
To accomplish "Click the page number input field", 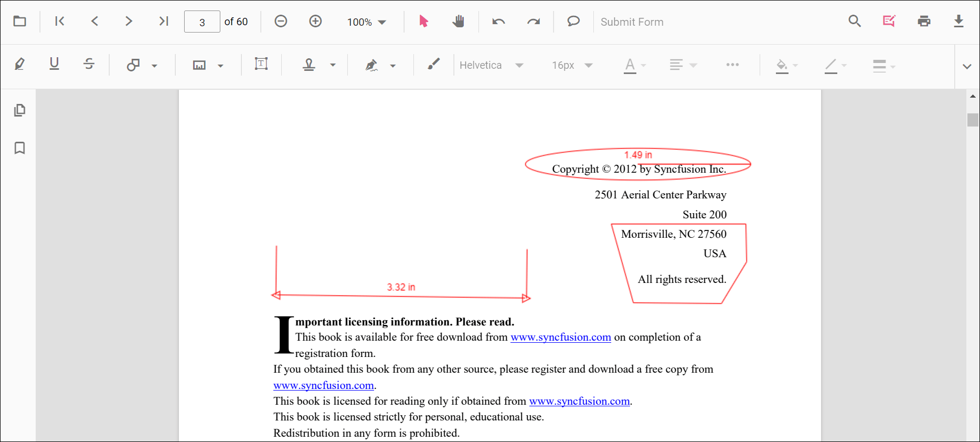I will tap(202, 22).
